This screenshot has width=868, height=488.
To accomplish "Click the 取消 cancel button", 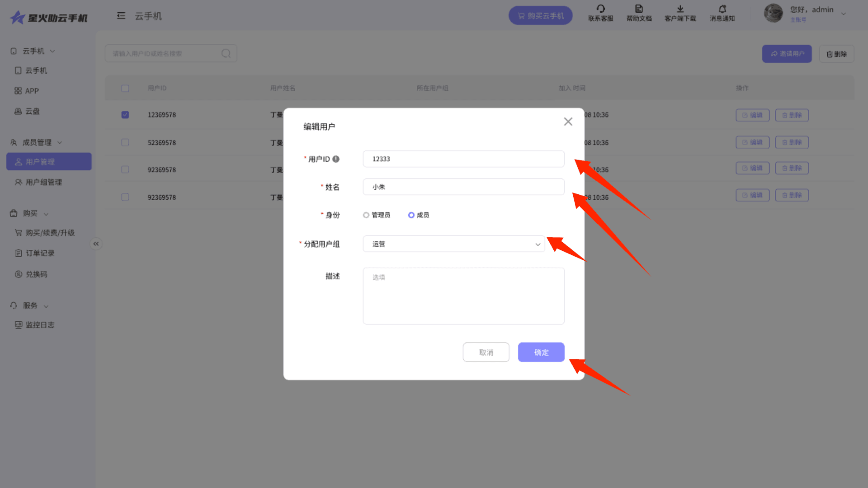I will [486, 352].
